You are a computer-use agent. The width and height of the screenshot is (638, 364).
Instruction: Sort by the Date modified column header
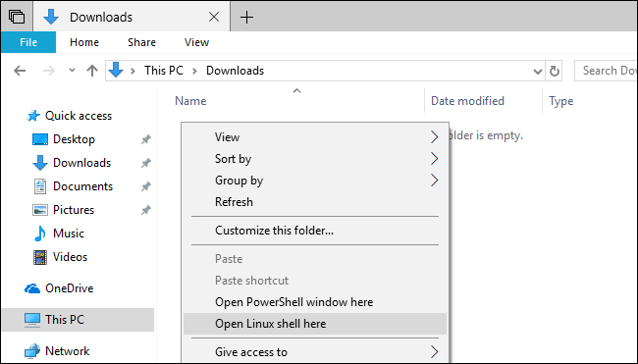(467, 101)
